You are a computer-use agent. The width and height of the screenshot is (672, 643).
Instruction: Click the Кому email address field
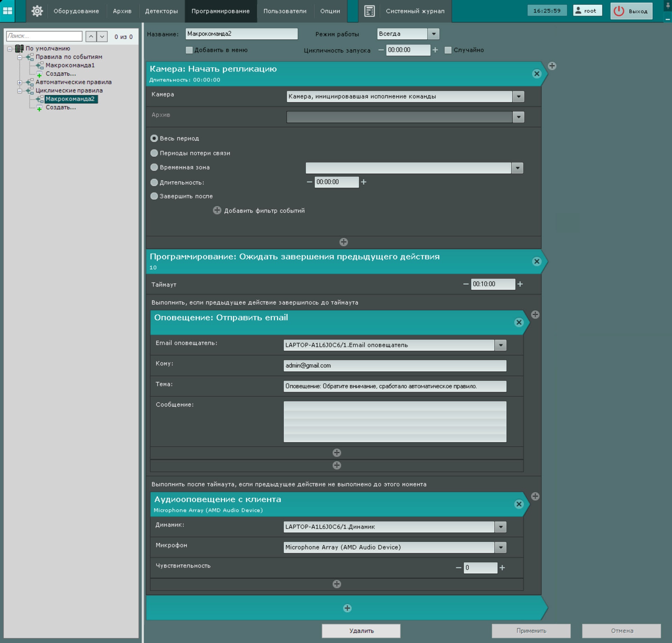pyautogui.click(x=394, y=366)
